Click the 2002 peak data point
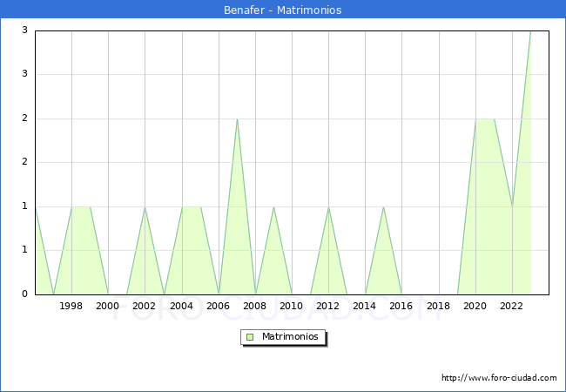This screenshot has height=392, width=566. (145, 207)
